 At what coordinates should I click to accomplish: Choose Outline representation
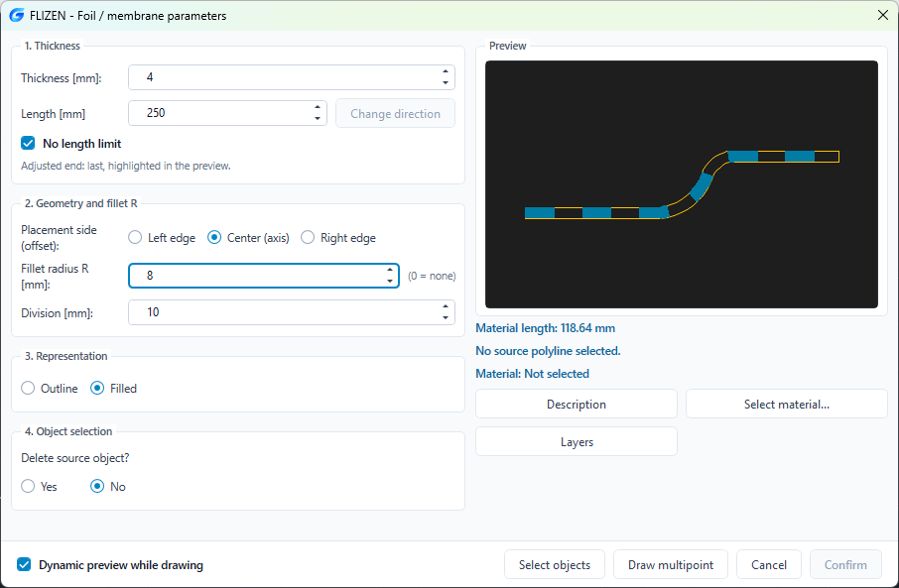28,388
